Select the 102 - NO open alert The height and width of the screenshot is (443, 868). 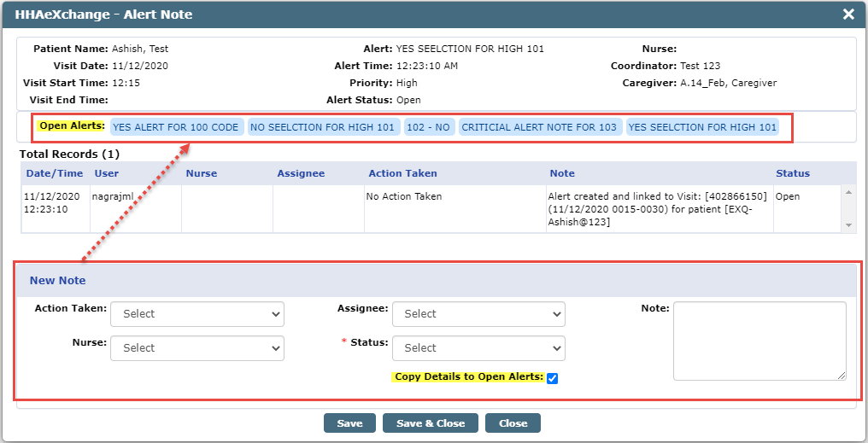tap(429, 127)
